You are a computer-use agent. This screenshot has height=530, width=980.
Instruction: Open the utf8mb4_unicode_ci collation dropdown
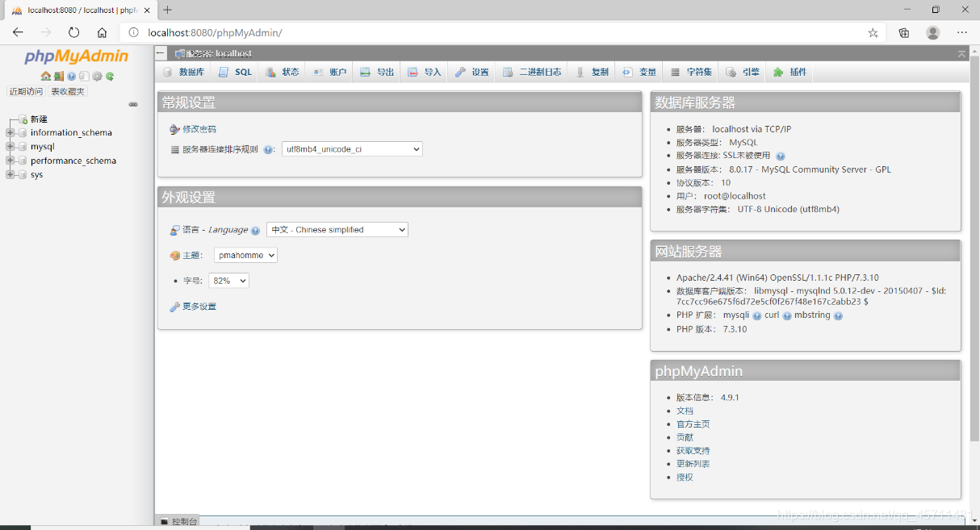[352, 149]
